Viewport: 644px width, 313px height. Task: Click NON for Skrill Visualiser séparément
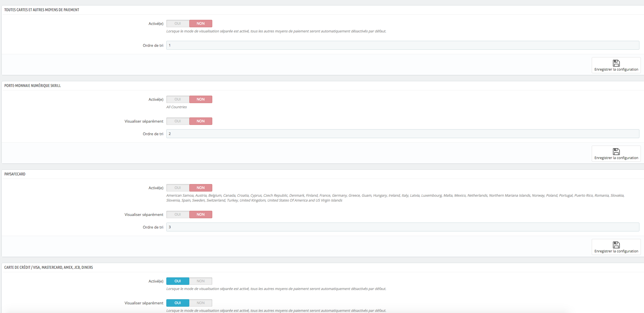[x=200, y=121]
